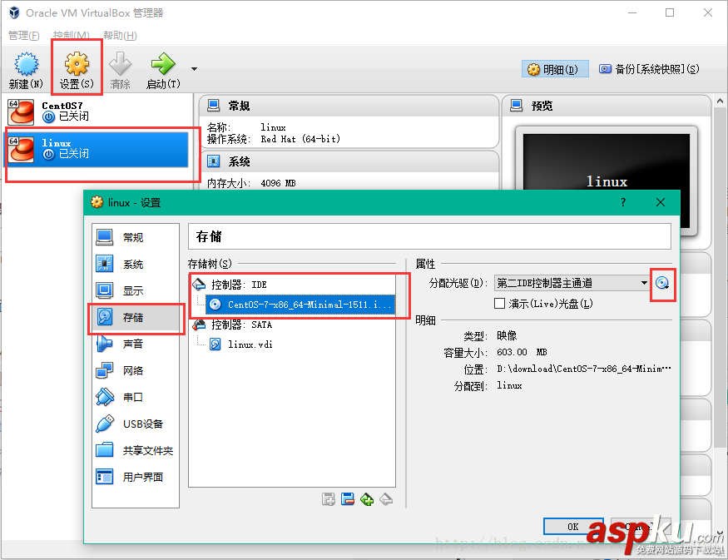
Task: Open 串口 serial ports category in settings
Action: click(x=135, y=397)
